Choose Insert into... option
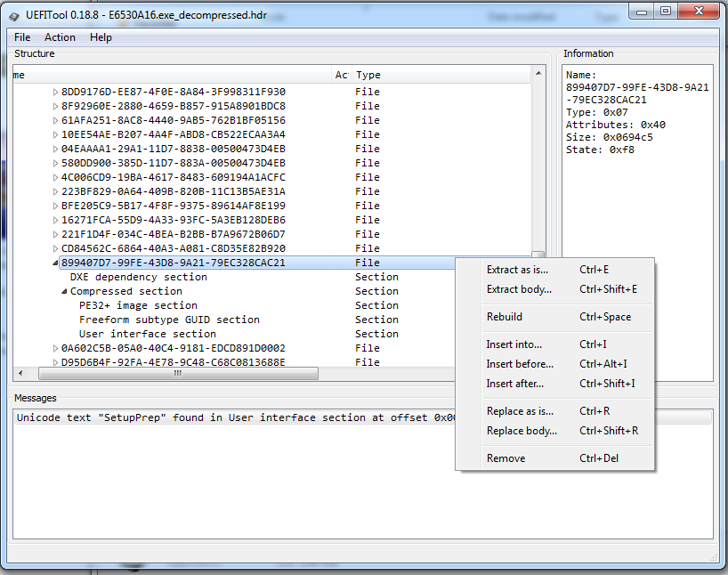The height and width of the screenshot is (575, 728). coord(554,344)
